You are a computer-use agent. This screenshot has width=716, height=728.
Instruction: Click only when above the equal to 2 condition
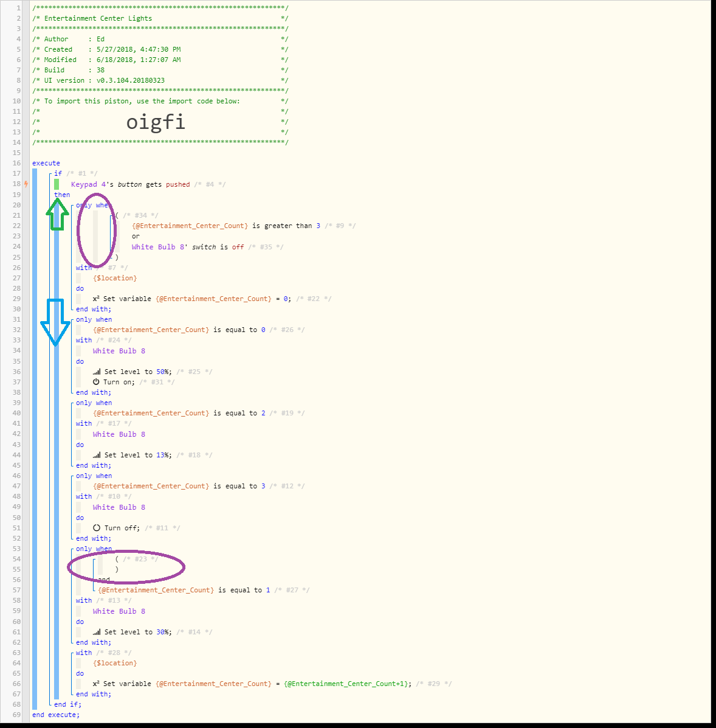(x=94, y=403)
